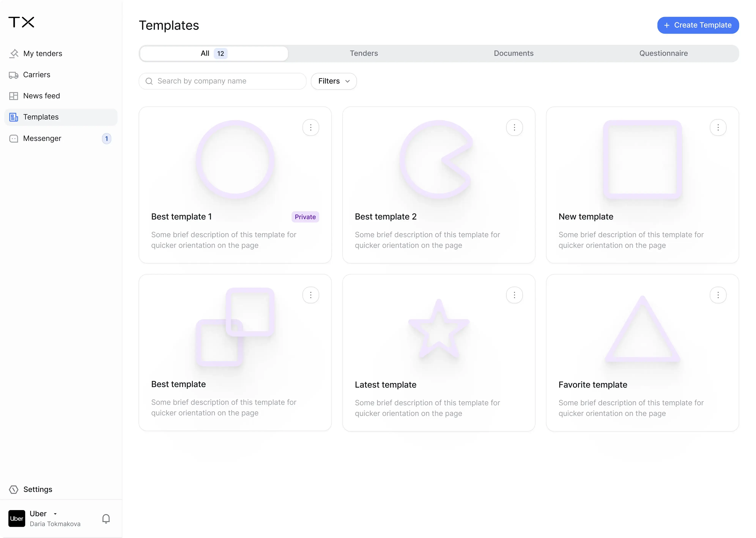
Task: Click the TX logo
Action: click(21, 22)
